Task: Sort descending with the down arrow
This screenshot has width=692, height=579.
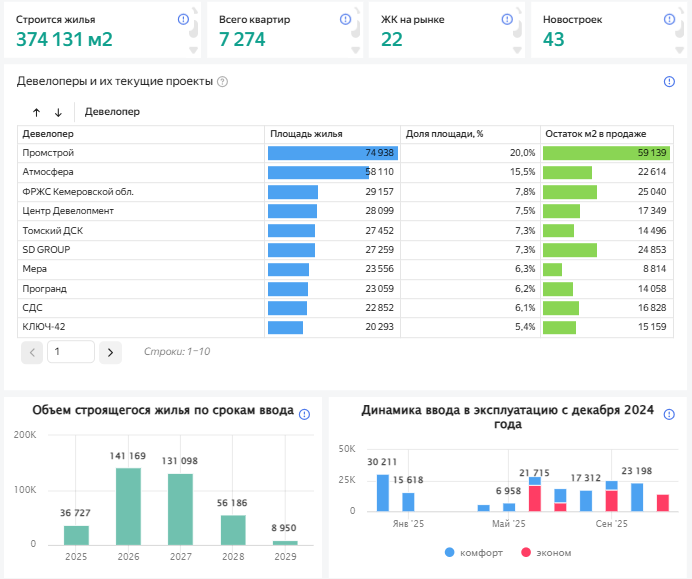Action: pos(58,113)
